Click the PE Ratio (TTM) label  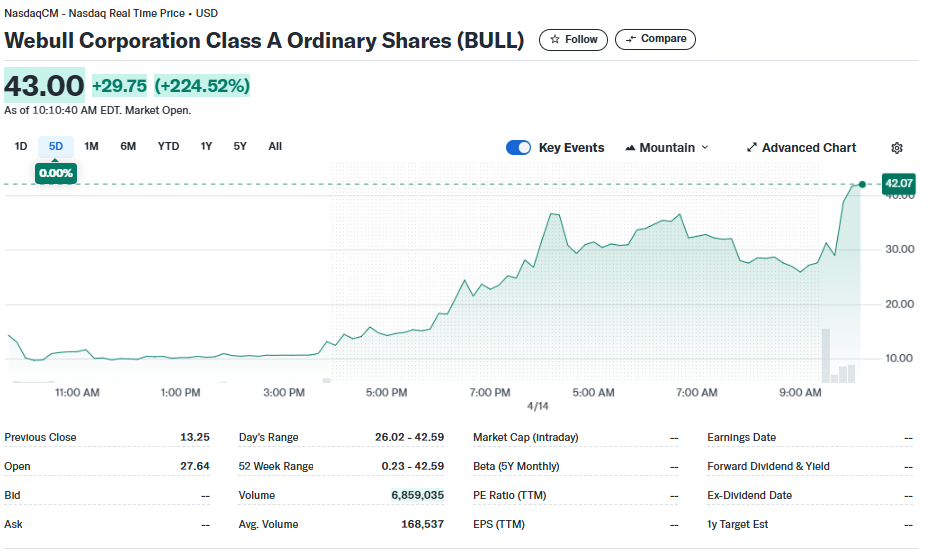[x=510, y=495]
